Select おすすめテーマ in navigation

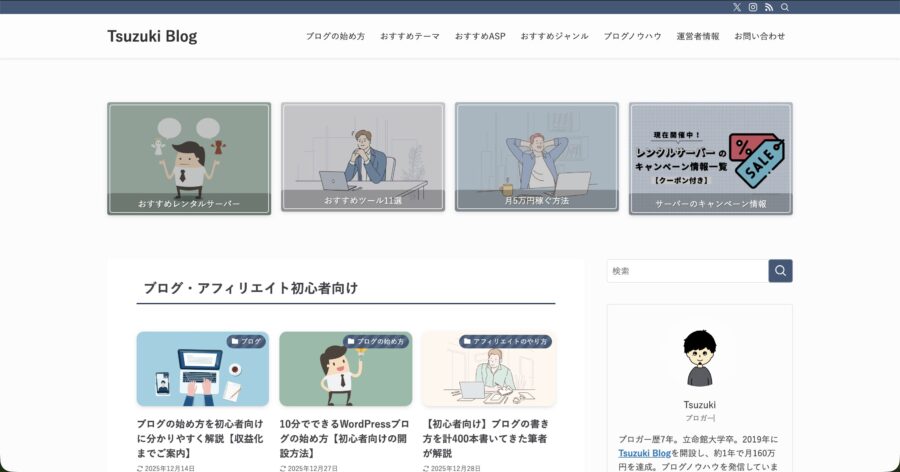410,36
